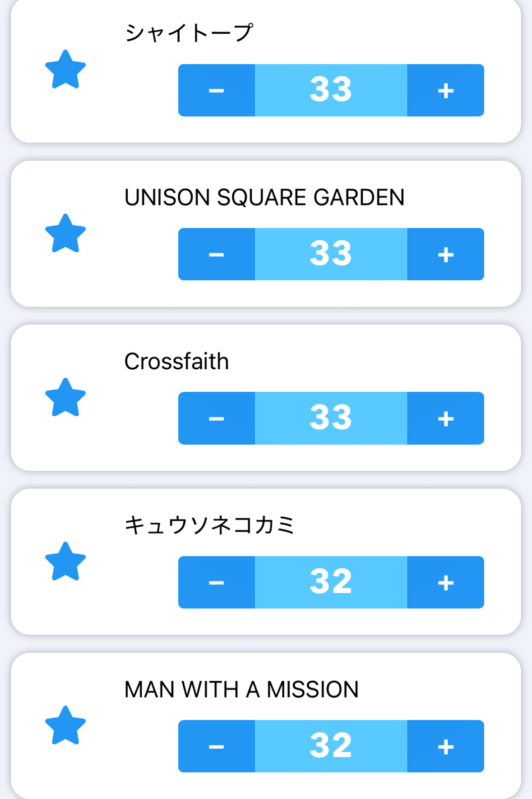Add one to the Crossfaith count

click(446, 418)
